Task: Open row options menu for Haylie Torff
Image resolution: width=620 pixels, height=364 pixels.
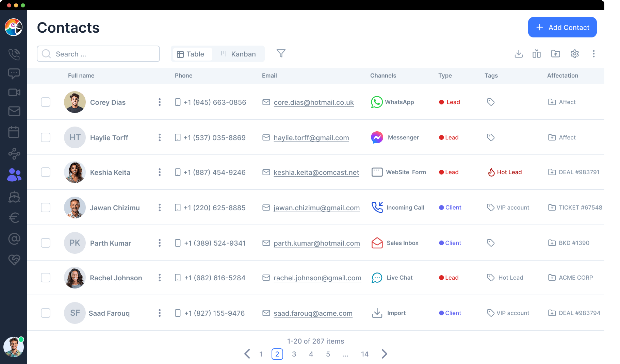Action: [159, 137]
